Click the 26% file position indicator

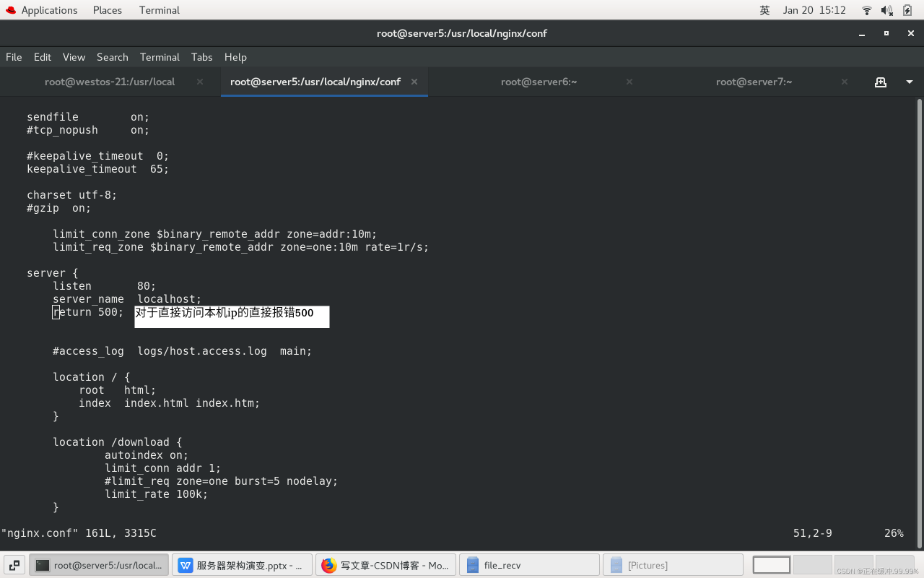[x=894, y=533]
